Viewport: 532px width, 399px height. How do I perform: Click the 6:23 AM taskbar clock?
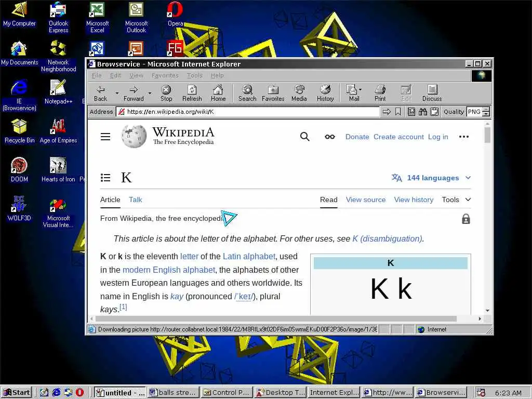[x=508, y=393]
